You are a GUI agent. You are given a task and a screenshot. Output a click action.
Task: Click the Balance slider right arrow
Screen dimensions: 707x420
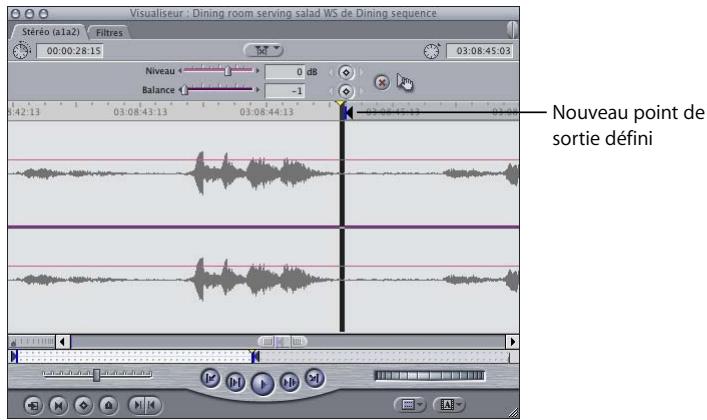coord(257,89)
